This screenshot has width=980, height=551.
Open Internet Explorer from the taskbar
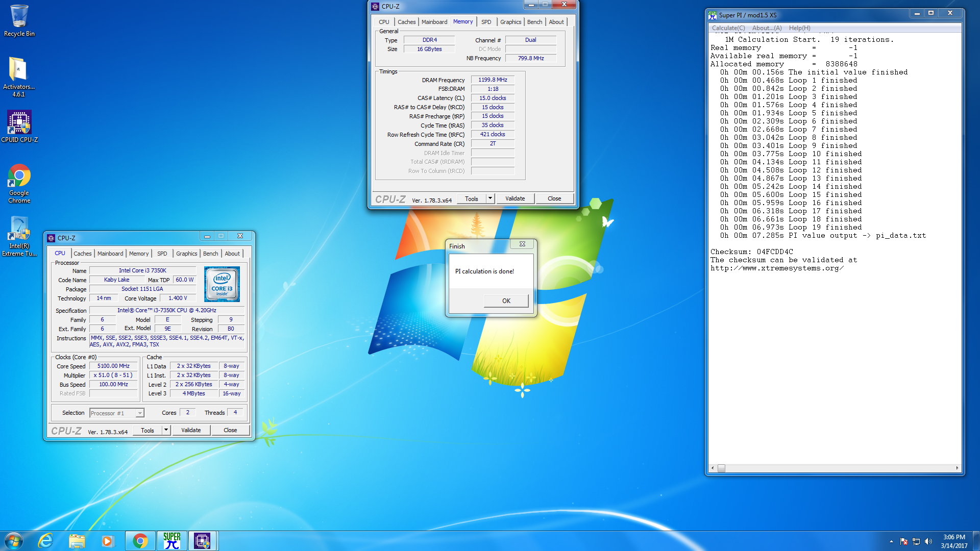coord(45,541)
